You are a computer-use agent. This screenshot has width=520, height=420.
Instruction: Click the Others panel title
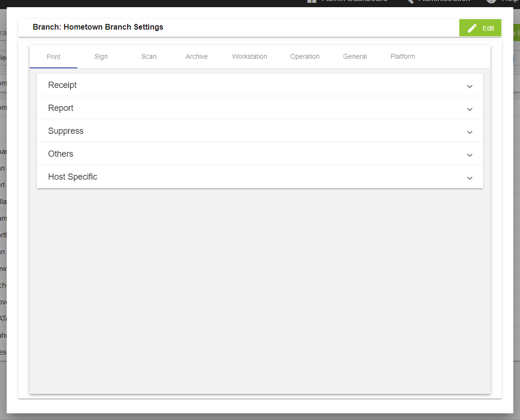(61, 154)
